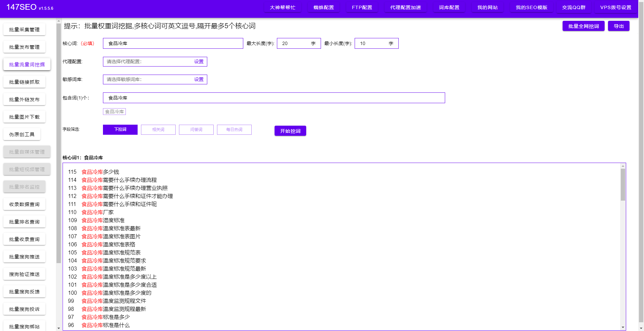Screen dimensions: 644x331
Task: Enable the 相关词 filter option
Action: point(158,130)
